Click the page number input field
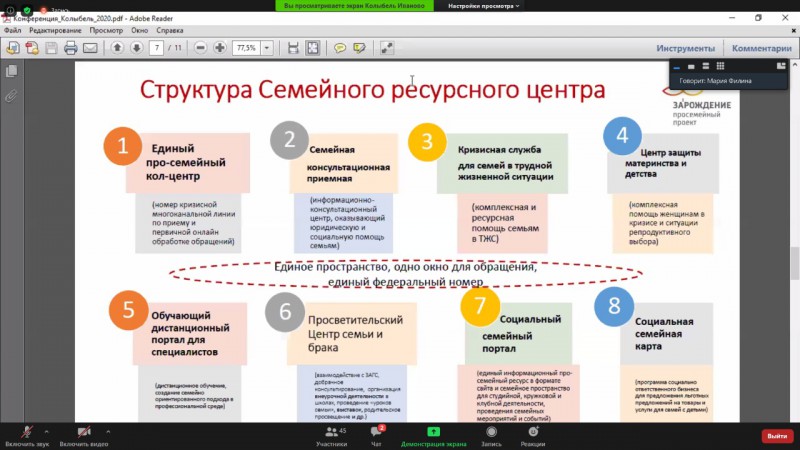Viewport: 800px width, 450px height. 157,47
